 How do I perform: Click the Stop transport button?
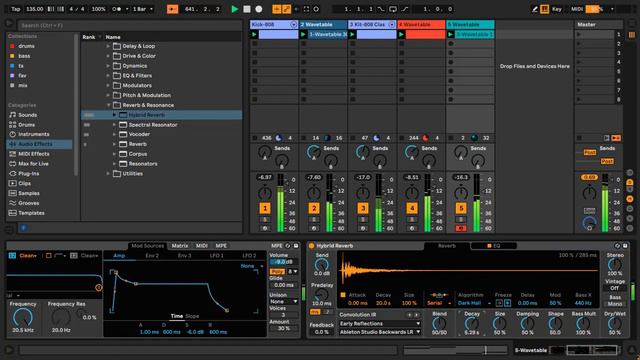click(247, 9)
